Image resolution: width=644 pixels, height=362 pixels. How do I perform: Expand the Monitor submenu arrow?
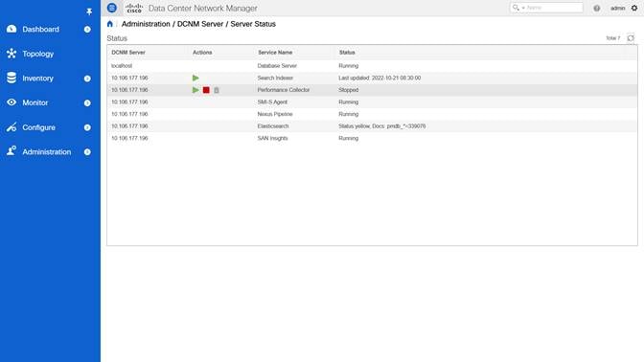(87, 103)
